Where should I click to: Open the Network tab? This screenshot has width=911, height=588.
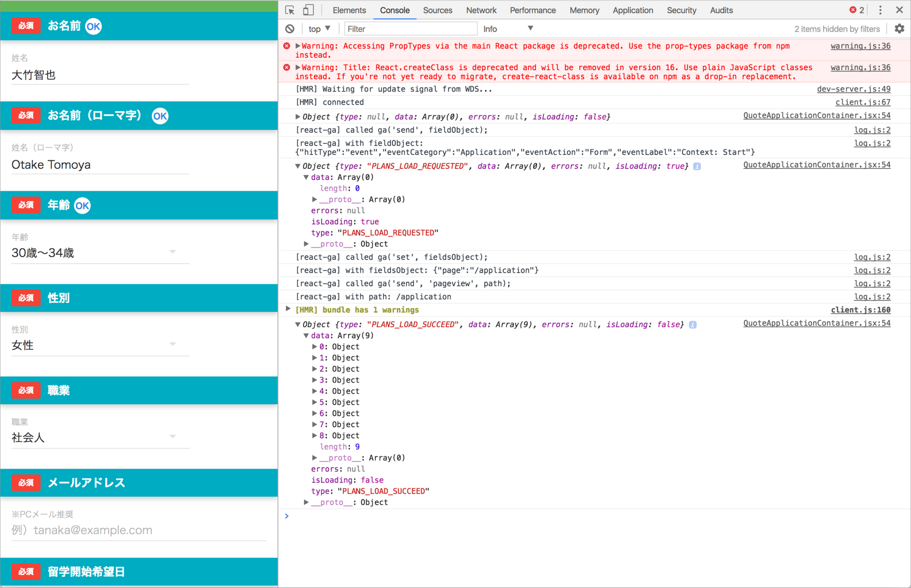click(481, 10)
